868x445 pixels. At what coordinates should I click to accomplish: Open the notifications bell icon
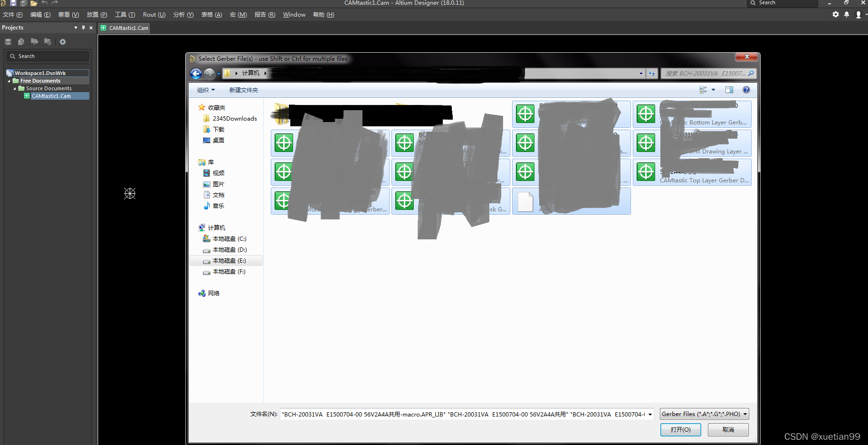[847, 15]
